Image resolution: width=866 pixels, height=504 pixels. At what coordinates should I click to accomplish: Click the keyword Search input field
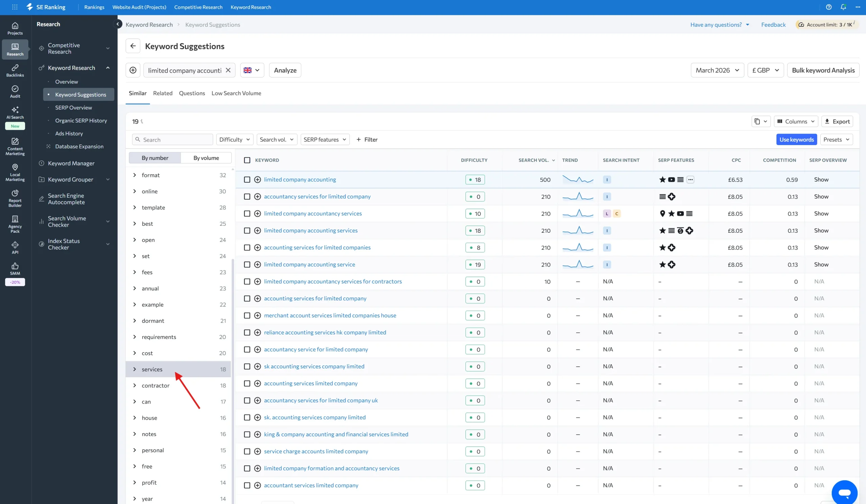click(x=173, y=139)
